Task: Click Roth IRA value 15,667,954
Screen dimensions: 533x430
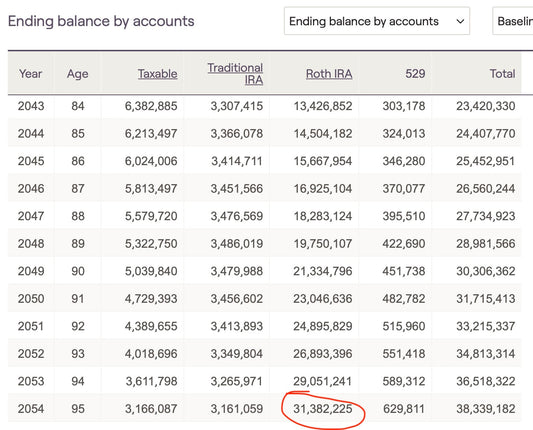Action: click(x=323, y=161)
